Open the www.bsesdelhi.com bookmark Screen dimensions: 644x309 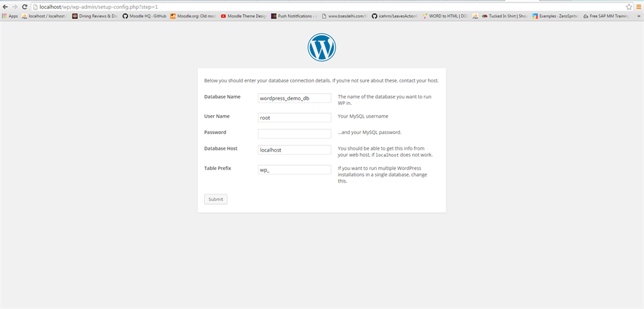[x=345, y=16]
